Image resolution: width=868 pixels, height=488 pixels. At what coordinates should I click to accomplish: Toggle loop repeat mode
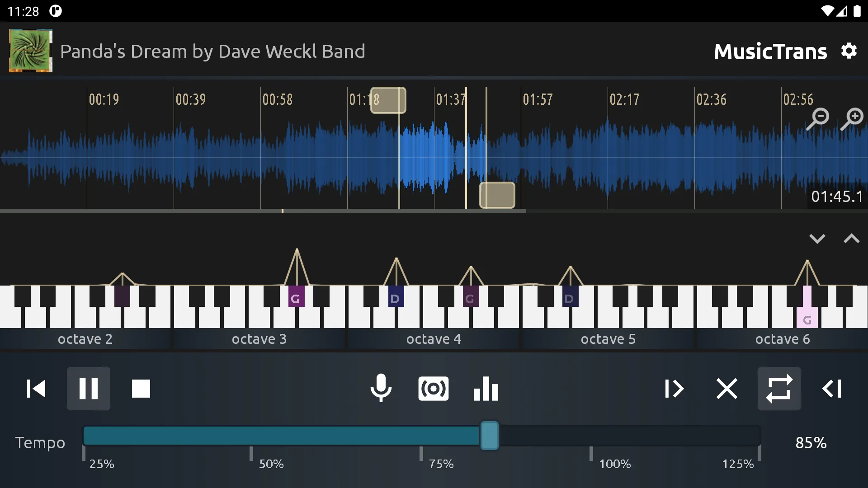[779, 389]
